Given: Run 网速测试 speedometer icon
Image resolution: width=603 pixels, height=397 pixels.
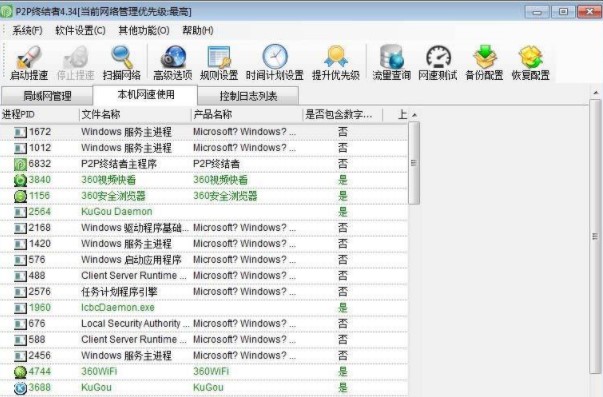Looking at the screenshot, I should coord(438,57).
